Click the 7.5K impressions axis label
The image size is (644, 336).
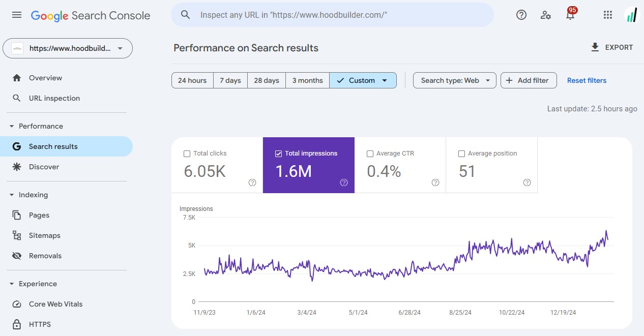[189, 218]
